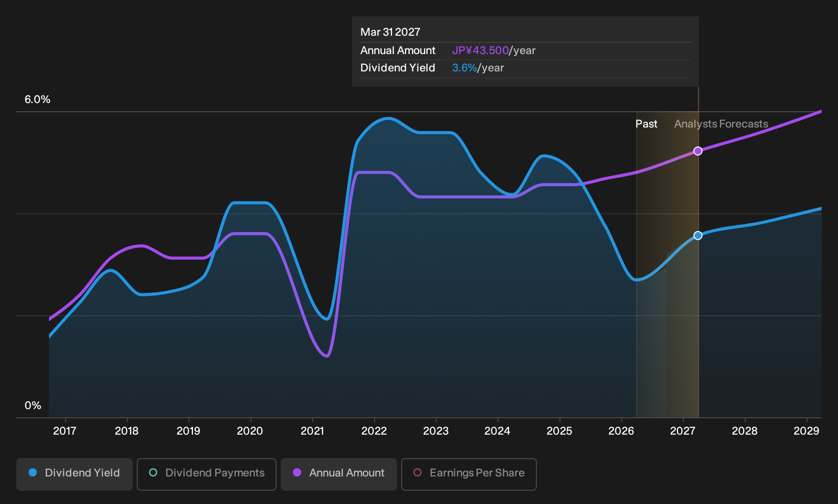Click the Analysts Forecasts label
Screen dimensions: 838x504
click(721, 124)
